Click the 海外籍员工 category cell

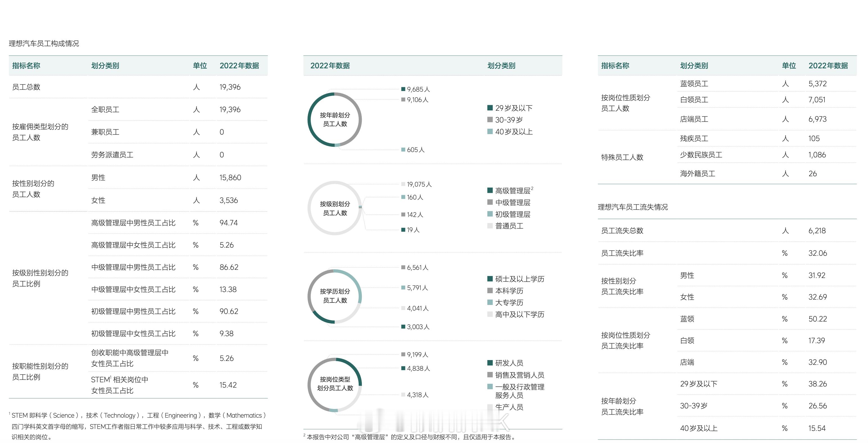pos(697,174)
